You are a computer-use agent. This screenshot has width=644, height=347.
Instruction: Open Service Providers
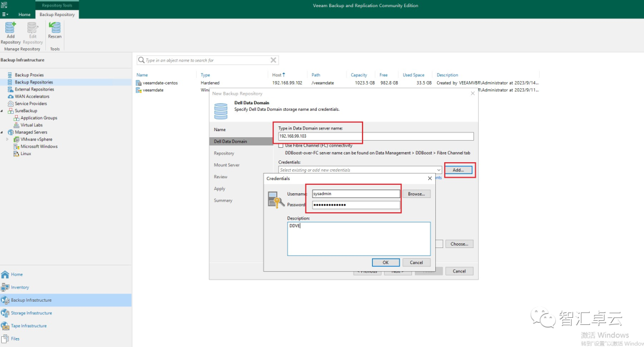(x=32, y=103)
